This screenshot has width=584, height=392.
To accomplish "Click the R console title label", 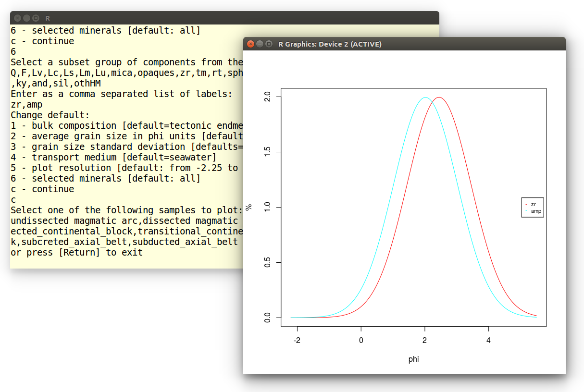I will (x=48, y=18).
